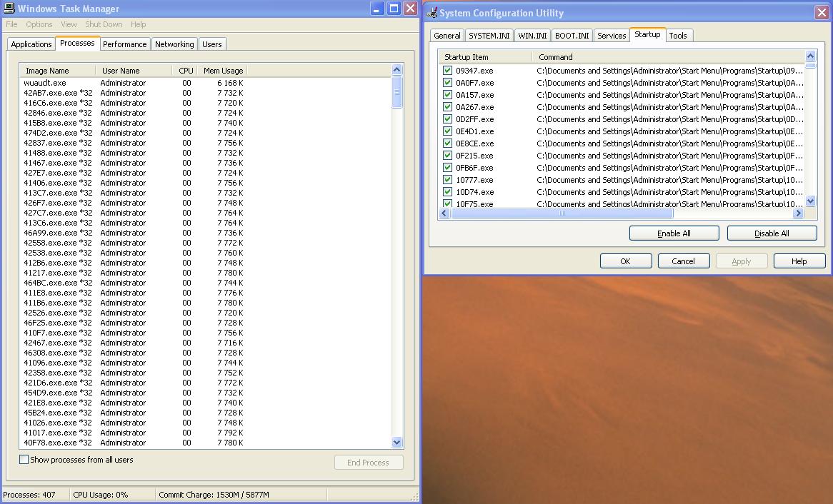
Task: Uncheck the 0E8CE.exe startup item
Action: coord(447,143)
